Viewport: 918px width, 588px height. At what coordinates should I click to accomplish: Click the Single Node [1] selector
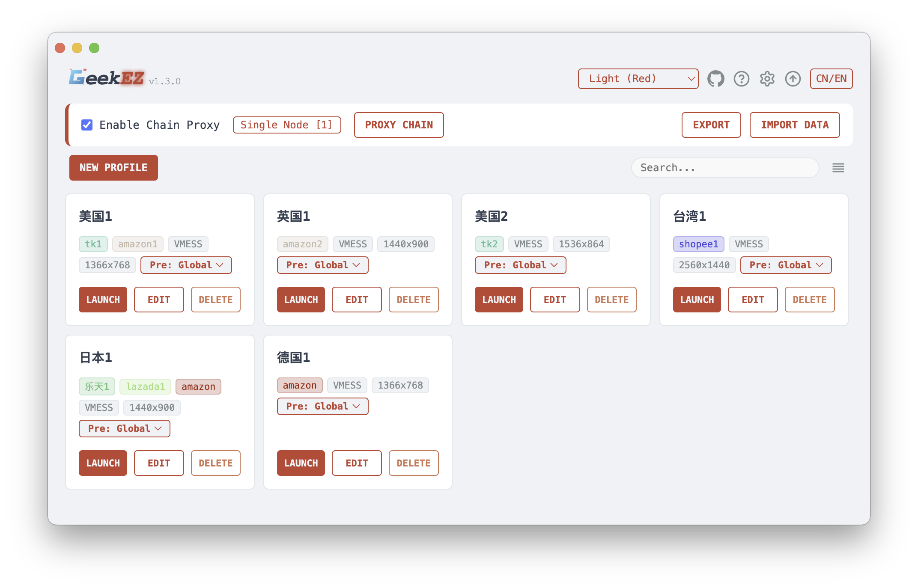[x=286, y=125]
